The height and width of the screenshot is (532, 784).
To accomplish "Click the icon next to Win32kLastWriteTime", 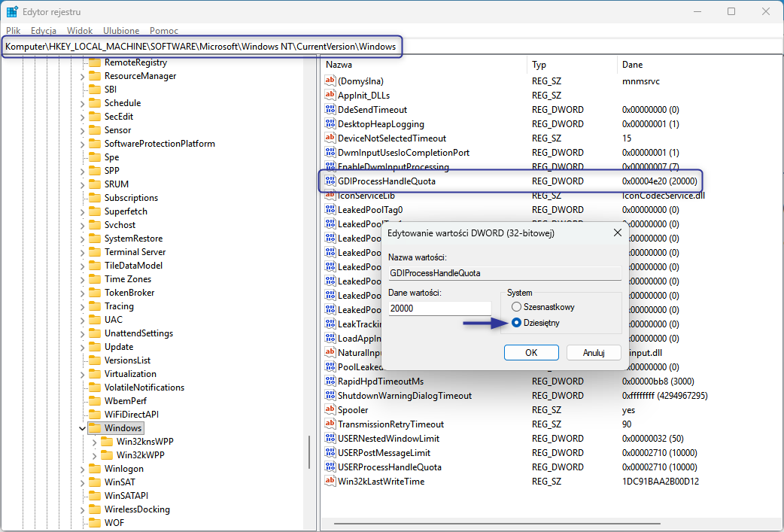I will [x=330, y=482].
